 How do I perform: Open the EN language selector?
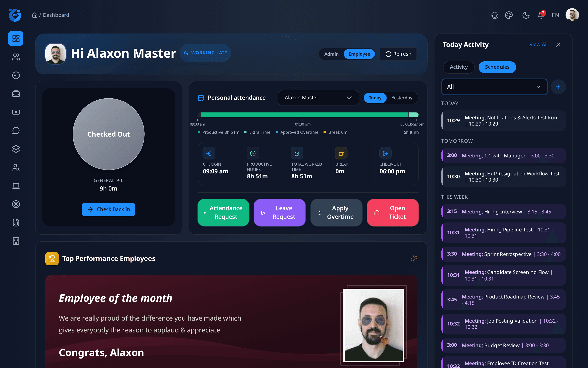point(555,15)
